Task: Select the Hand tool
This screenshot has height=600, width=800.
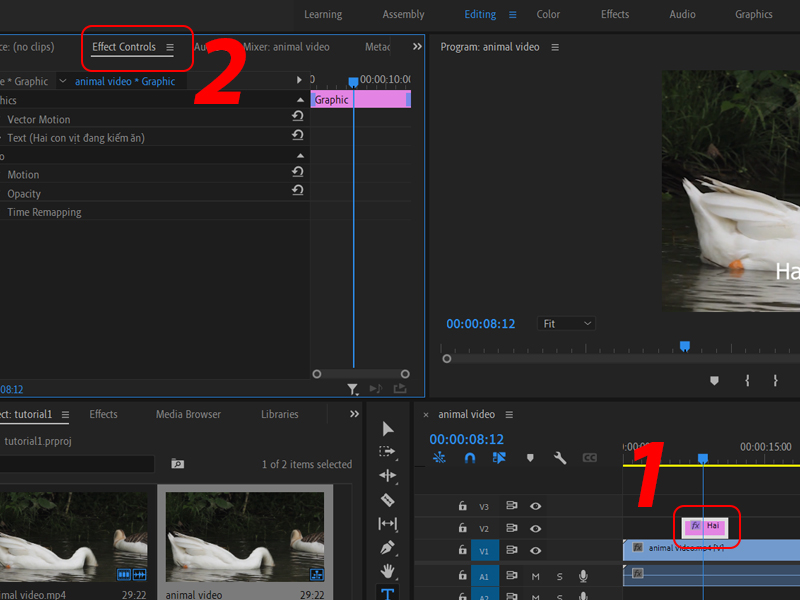Action: pyautogui.click(x=388, y=571)
